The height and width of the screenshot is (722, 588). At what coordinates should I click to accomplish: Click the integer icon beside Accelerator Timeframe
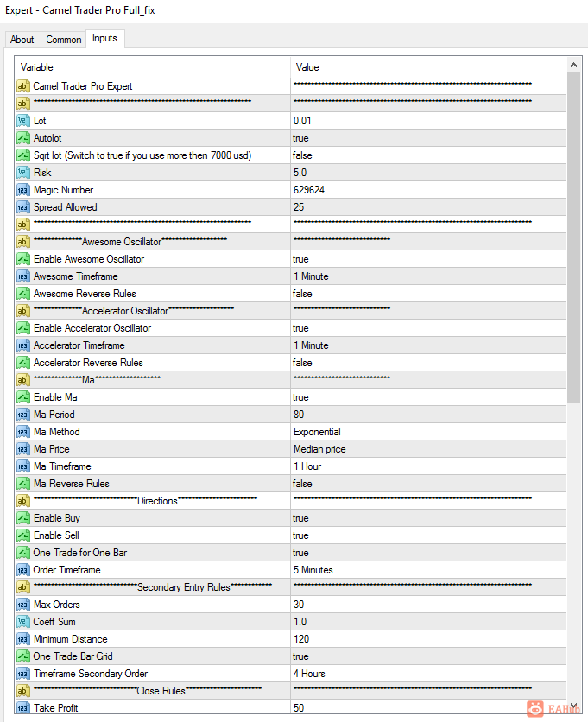point(23,345)
